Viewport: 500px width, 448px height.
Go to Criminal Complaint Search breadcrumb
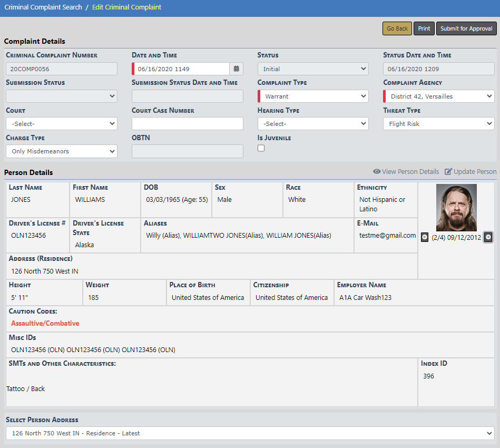coord(43,7)
